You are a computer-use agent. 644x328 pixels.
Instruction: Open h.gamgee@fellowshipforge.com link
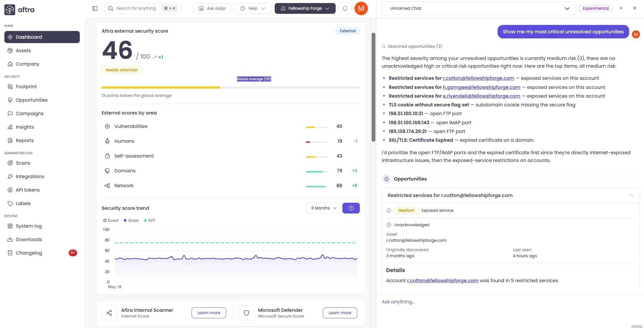coord(481,87)
